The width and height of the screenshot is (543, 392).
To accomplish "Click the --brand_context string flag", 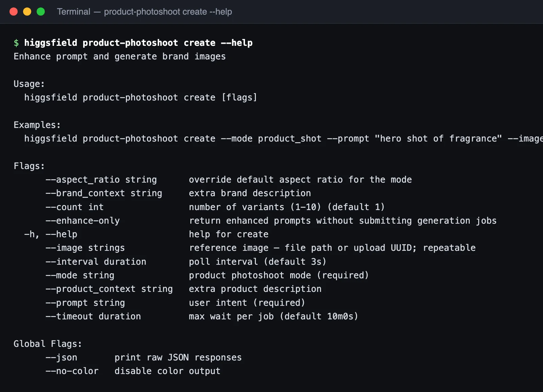I will click(104, 193).
